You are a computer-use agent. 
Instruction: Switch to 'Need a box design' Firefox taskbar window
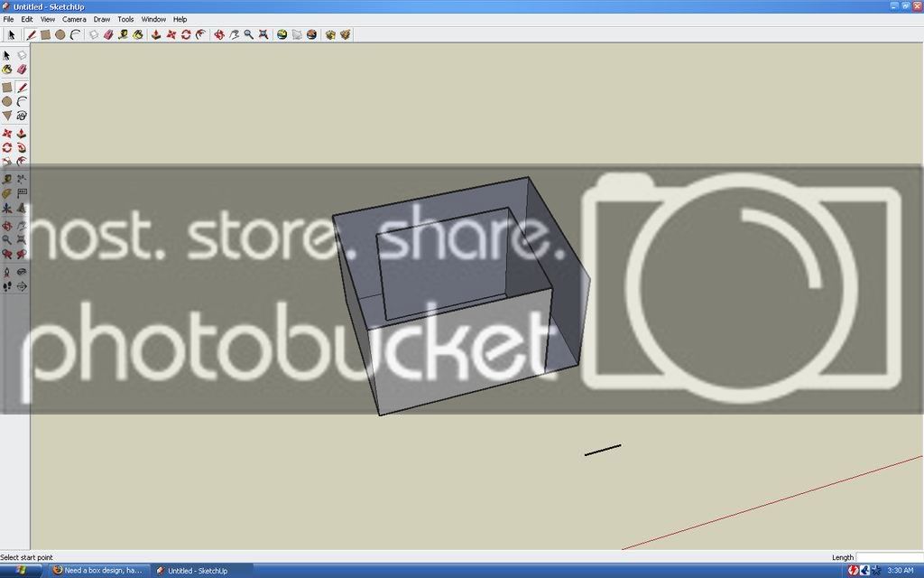(x=97, y=571)
